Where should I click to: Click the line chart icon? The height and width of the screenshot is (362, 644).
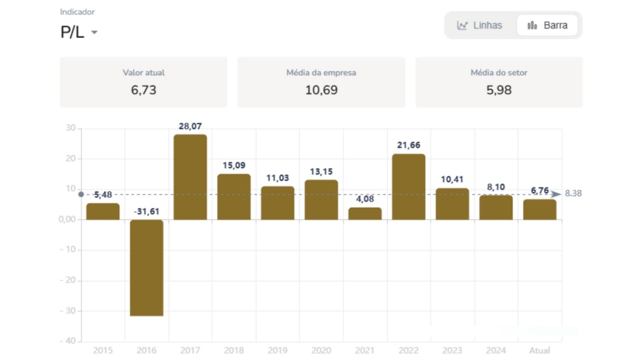click(462, 25)
